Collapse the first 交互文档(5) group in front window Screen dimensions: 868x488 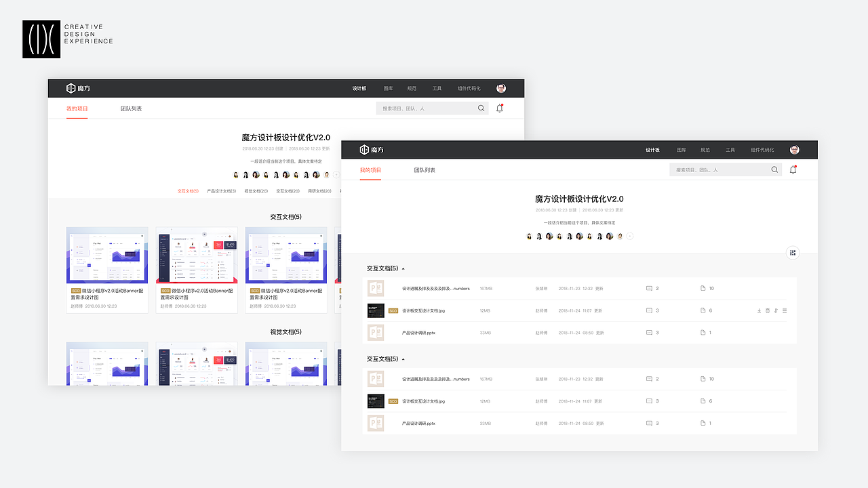pyautogui.click(x=403, y=269)
